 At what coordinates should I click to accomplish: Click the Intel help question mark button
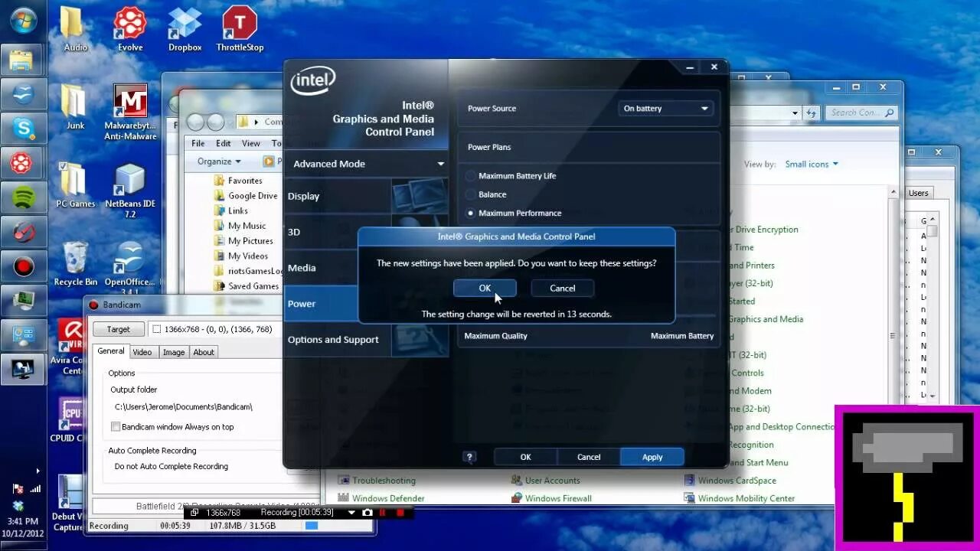click(x=469, y=457)
